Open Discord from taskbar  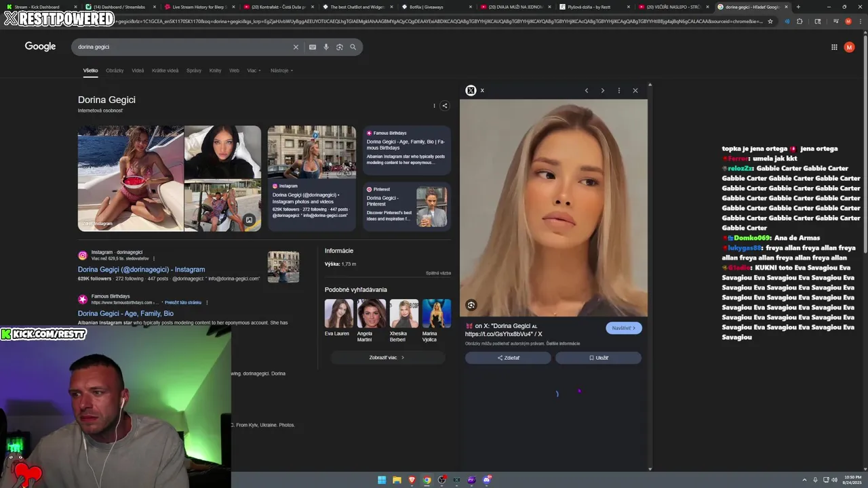coord(487,480)
